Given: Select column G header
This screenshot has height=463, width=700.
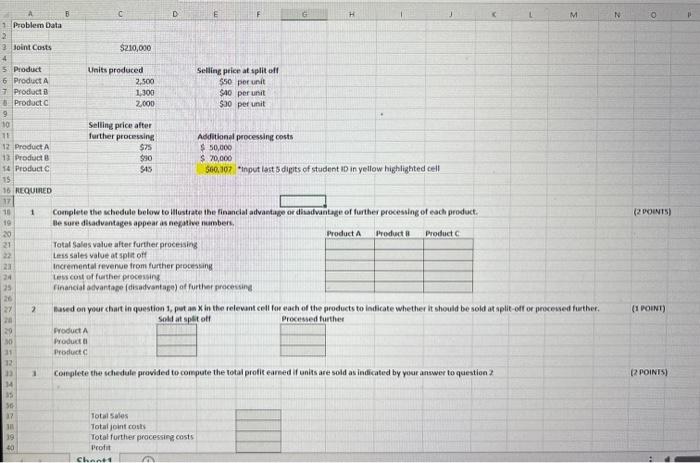Looking at the screenshot, I should point(304,14).
